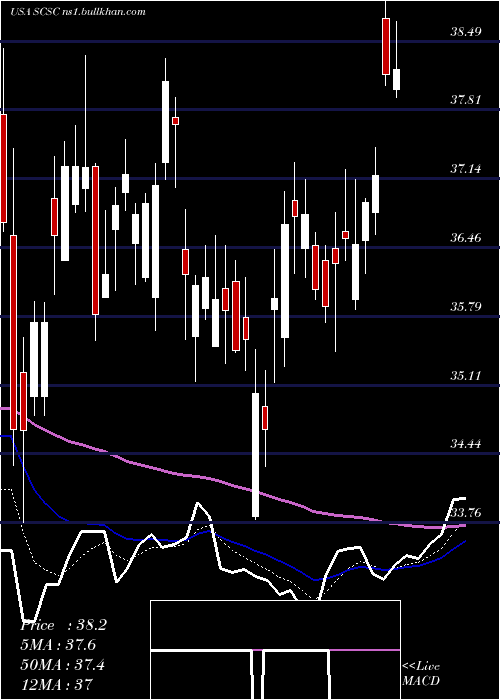Click the 37.81 price level label
Image resolution: width=500 pixels, height=700 pixels.
465,100
